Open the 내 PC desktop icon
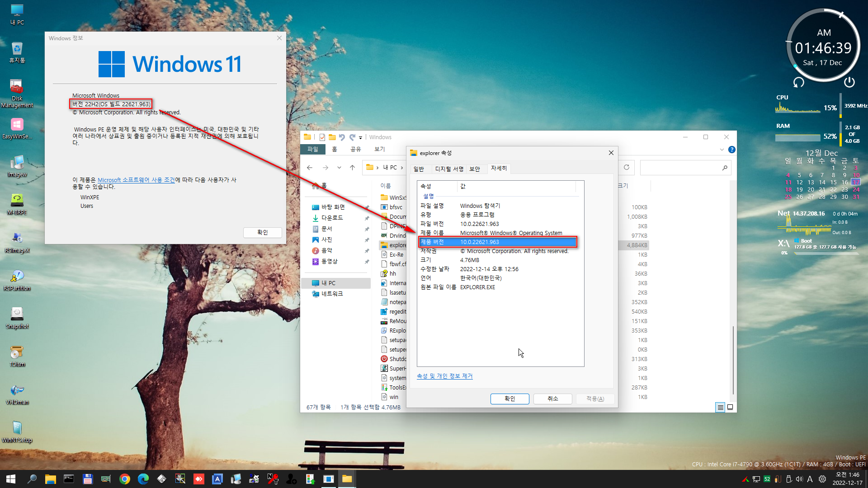Viewport: 868px width, 488px height. pos(17,14)
